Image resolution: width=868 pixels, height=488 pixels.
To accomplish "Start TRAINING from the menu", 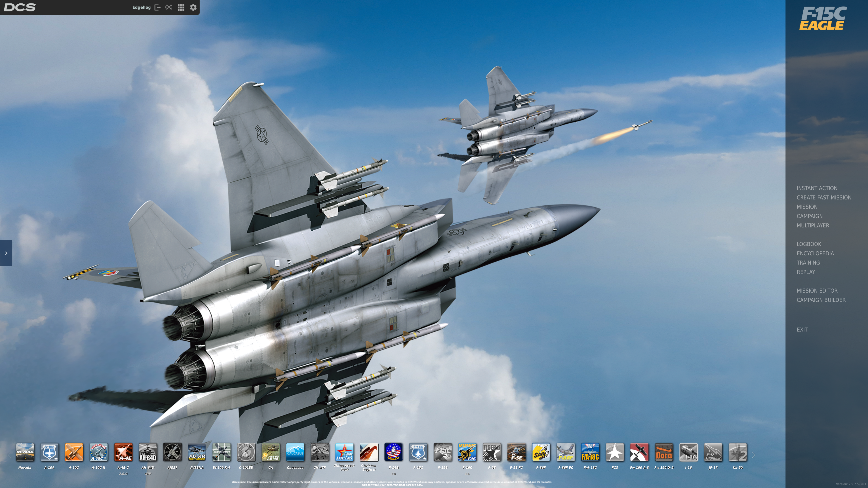I will pyautogui.click(x=808, y=263).
